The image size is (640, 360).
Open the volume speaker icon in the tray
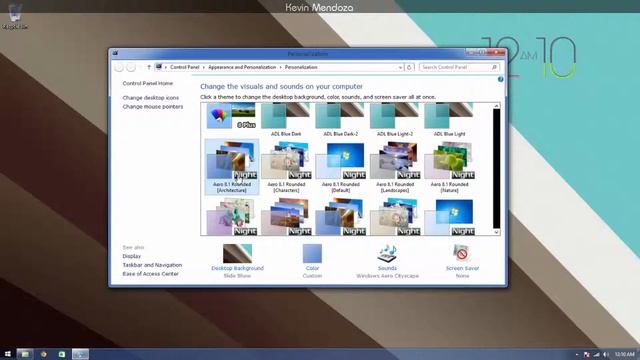(606, 354)
